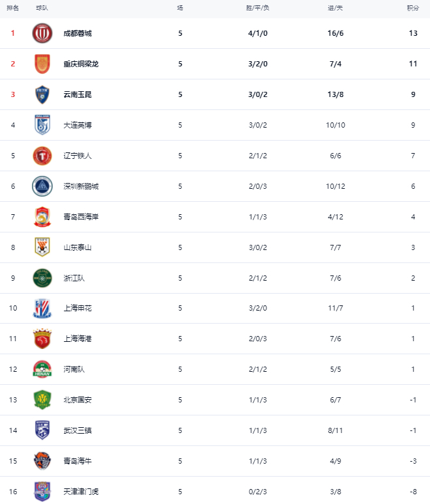Click the 成都蓉城 team logo
This screenshot has height=504, width=430.
(x=42, y=33)
